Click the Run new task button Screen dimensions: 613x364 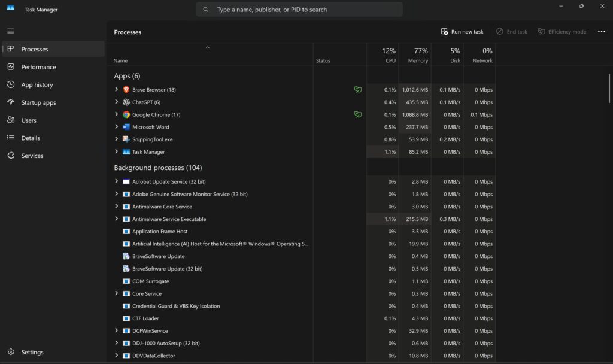point(462,32)
